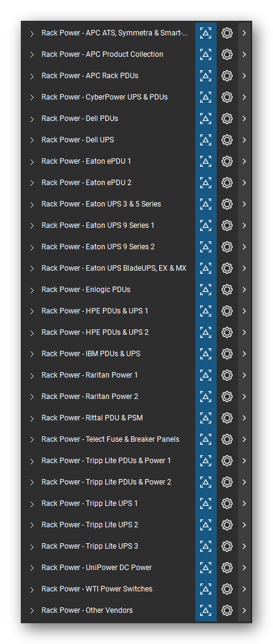The height and width of the screenshot is (644, 273).
Task: Click the shape-frame icon for Eaton UPS 9 Series 2
Action: point(206,247)
